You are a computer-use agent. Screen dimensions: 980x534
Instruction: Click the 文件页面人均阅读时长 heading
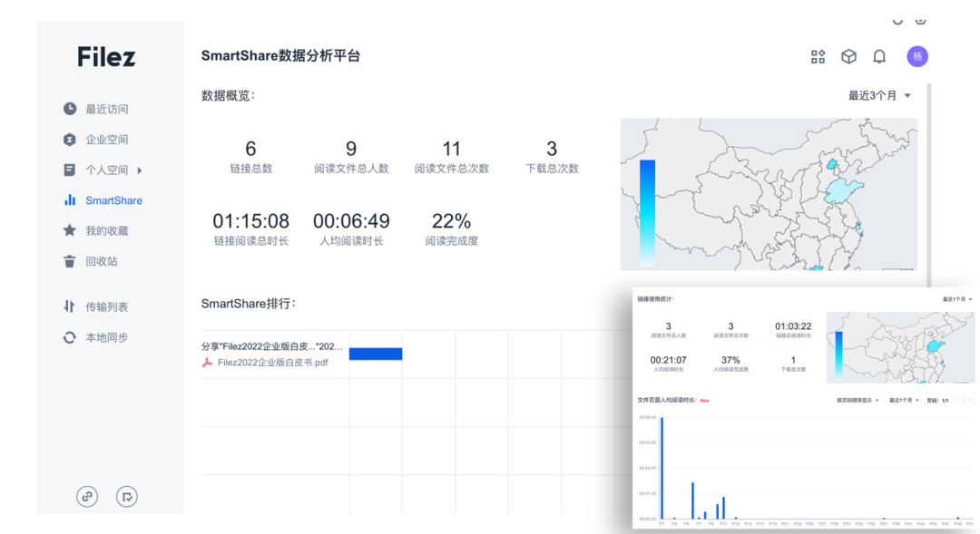667,401
